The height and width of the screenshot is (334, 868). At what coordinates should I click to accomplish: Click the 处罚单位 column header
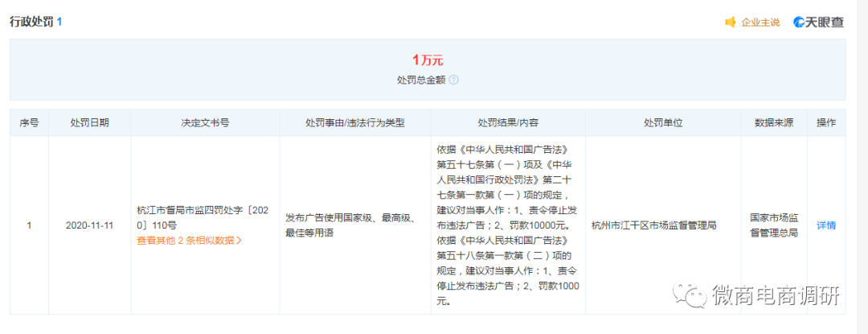[x=662, y=123]
